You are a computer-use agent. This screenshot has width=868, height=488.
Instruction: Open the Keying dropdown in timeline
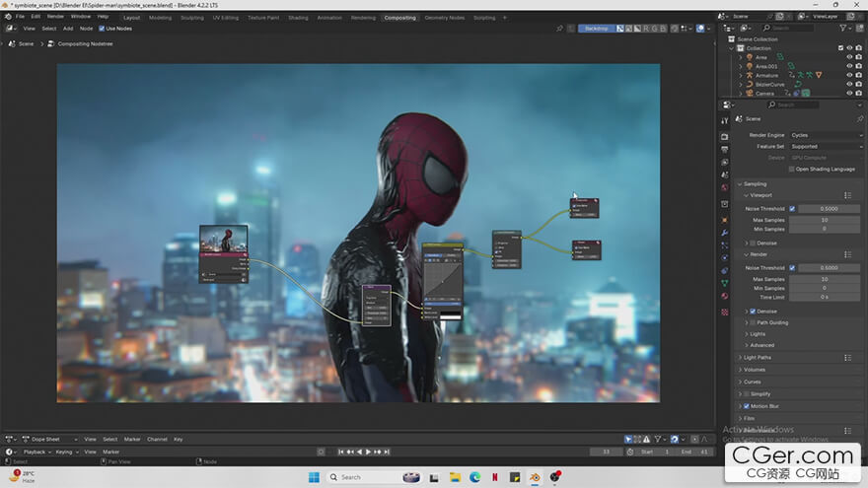[x=66, y=453]
